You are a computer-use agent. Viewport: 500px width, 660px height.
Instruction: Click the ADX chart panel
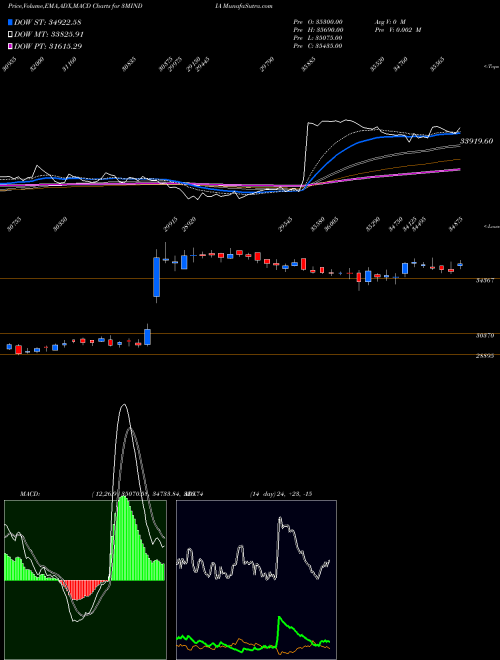[x=256, y=580]
